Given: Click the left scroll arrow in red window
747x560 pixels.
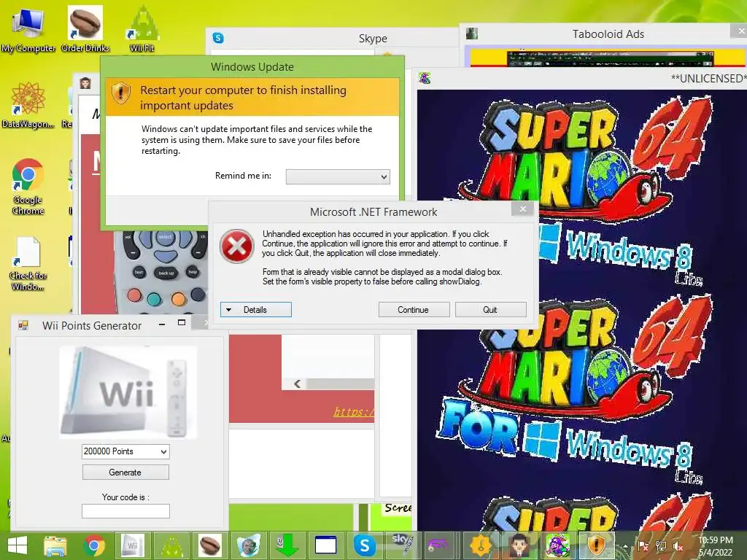Looking at the screenshot, I should [x=298, y=384].
